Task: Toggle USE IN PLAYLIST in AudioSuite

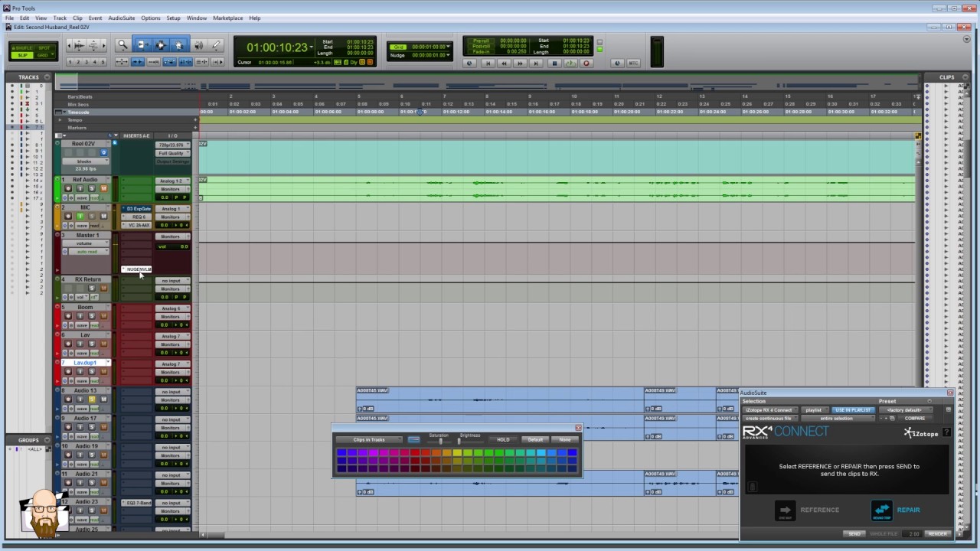Action: pos(853,410)
